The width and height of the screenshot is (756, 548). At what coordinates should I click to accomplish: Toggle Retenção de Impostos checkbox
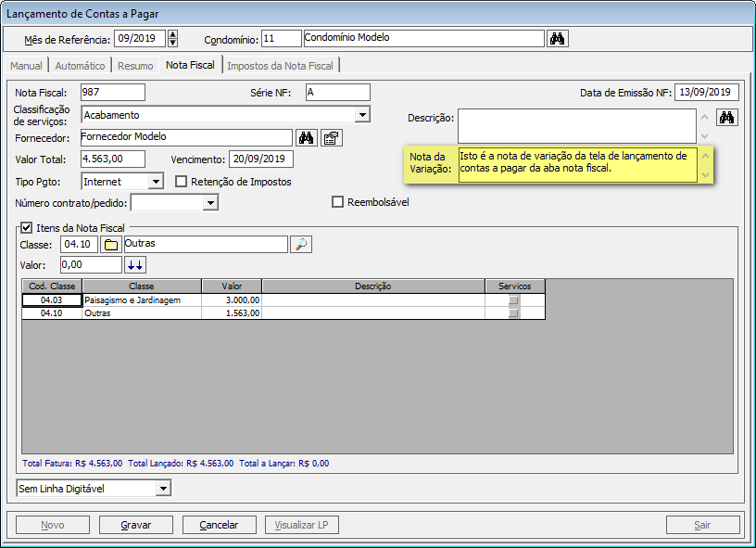(x=181, y=182)
